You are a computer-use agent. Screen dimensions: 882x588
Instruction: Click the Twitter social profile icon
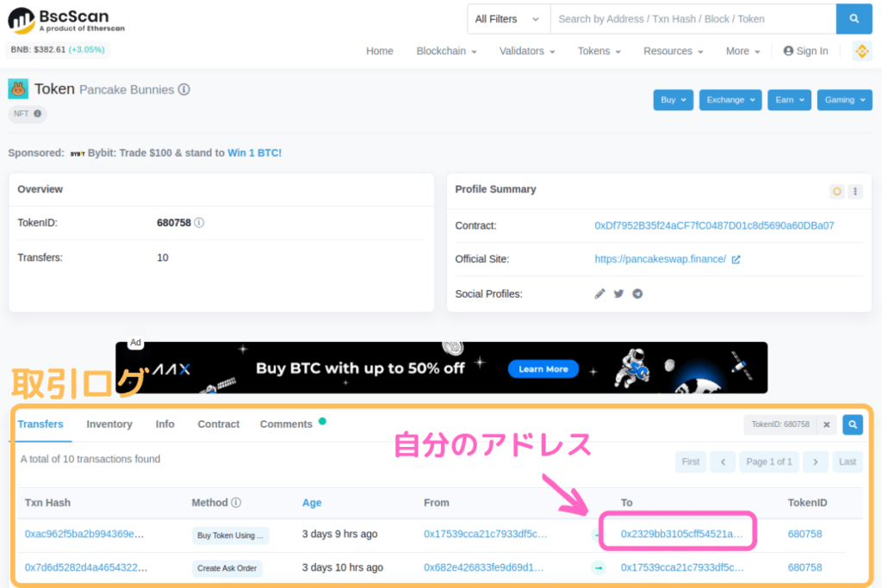[x=618, y=294]
